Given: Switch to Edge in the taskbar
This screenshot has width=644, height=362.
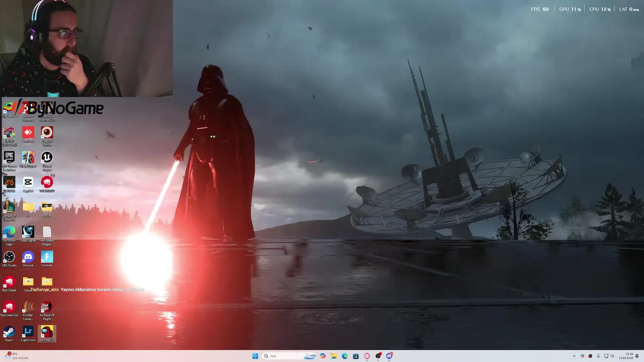Looking at the screenshot, I should pos(345,356).
